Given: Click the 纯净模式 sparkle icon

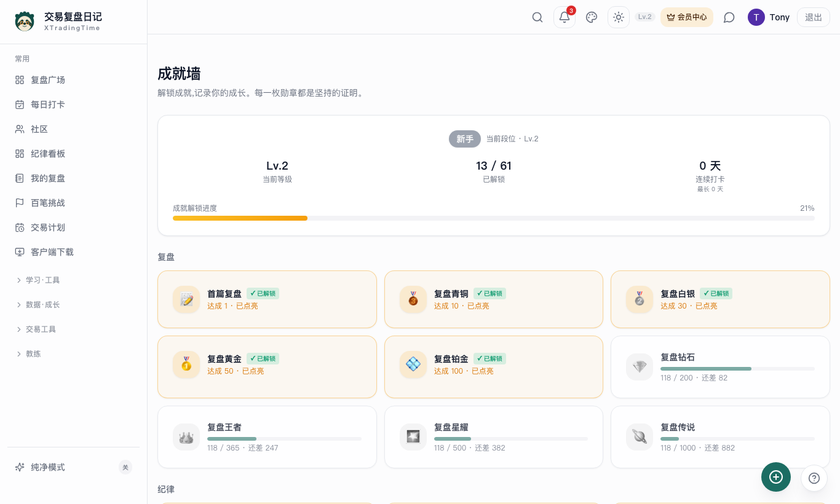Looking at the screenshot, I should (20, 467).
